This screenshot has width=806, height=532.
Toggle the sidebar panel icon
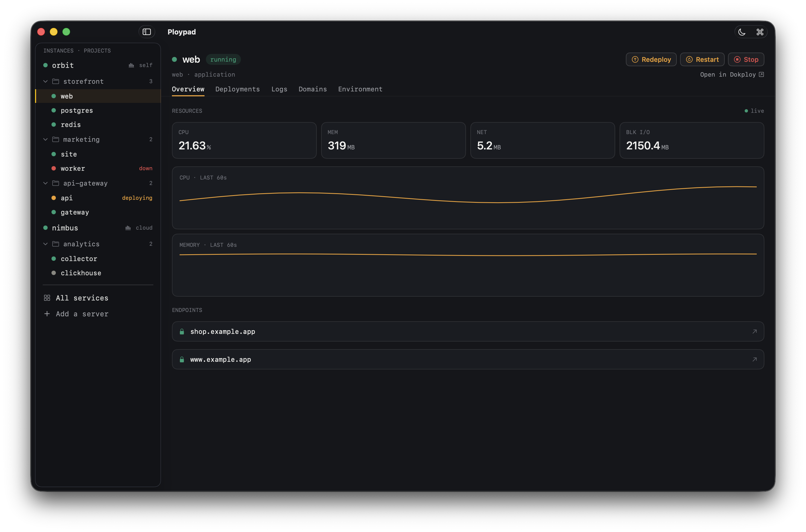coord(146,32)
